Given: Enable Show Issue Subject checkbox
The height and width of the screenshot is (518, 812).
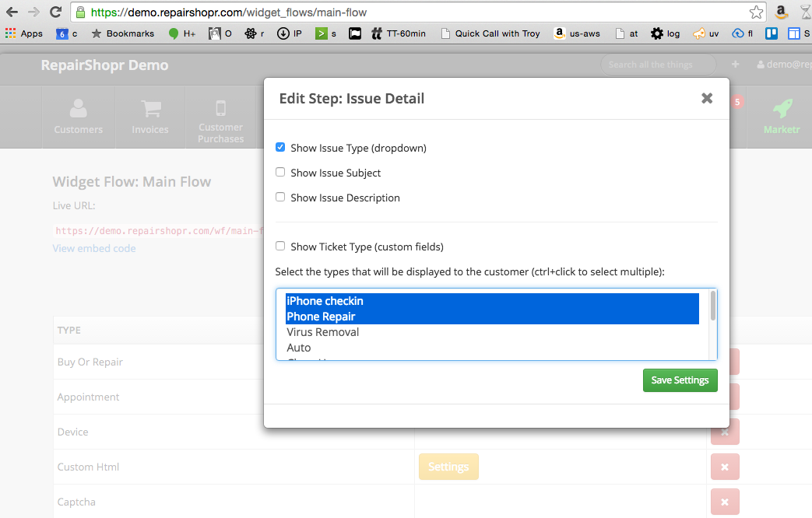Looking at the screenshot, I should (280, 172).
